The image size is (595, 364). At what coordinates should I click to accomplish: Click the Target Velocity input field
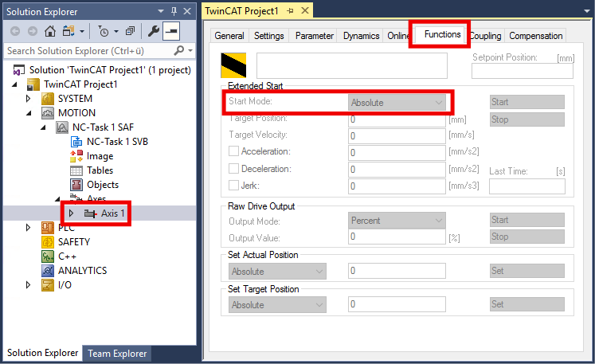pos(397,136)
